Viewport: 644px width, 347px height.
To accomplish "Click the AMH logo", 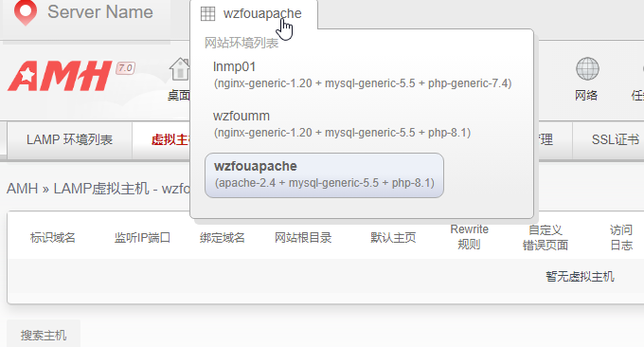I will (60, 76).
